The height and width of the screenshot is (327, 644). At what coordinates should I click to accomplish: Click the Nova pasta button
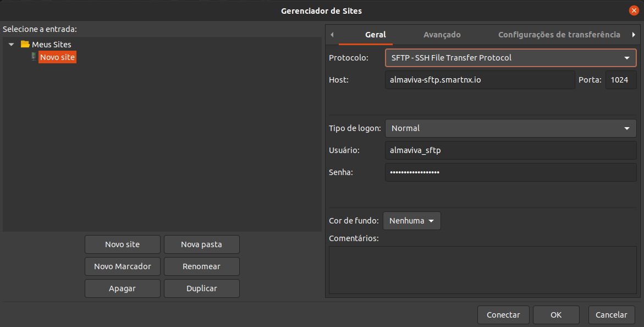point(202,244)
